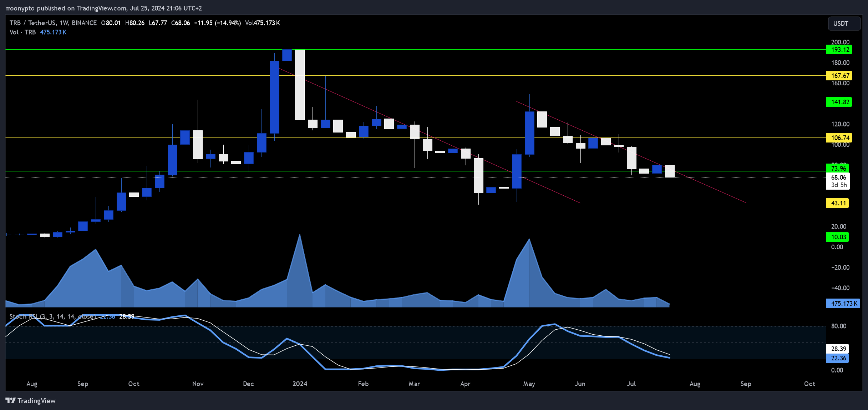868x410 pixels.
Task: Click the Stoch RSI 22.36 axis label
Action: (x=837, y=358)
